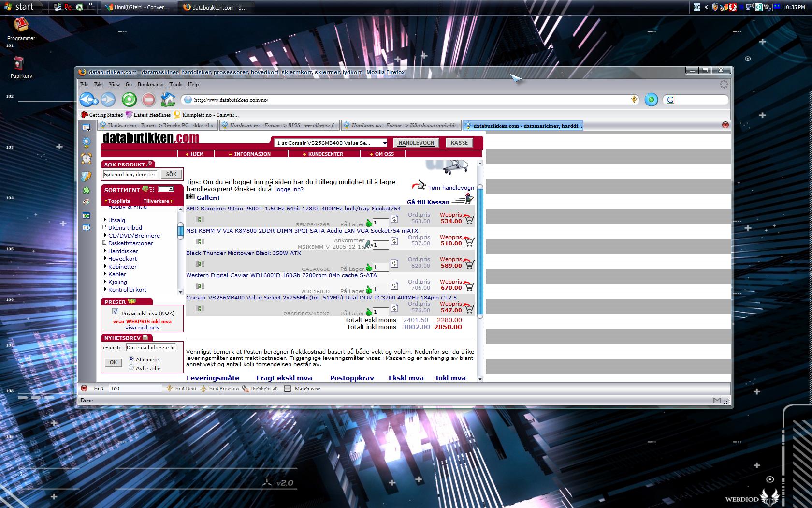This screenshot has width=812, height=508.
Task: Expand the CD/DVD/Brennere category
Action: coord(105,235)
